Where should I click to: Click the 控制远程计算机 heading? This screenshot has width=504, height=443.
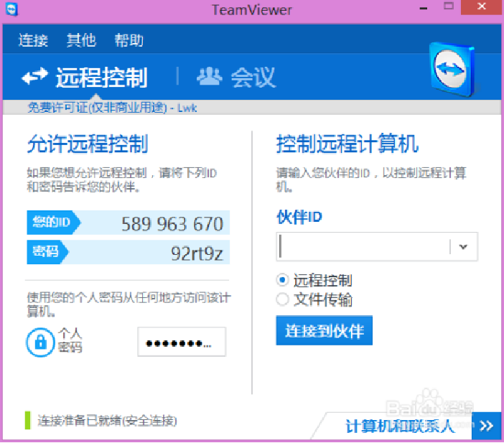point(347,144)
